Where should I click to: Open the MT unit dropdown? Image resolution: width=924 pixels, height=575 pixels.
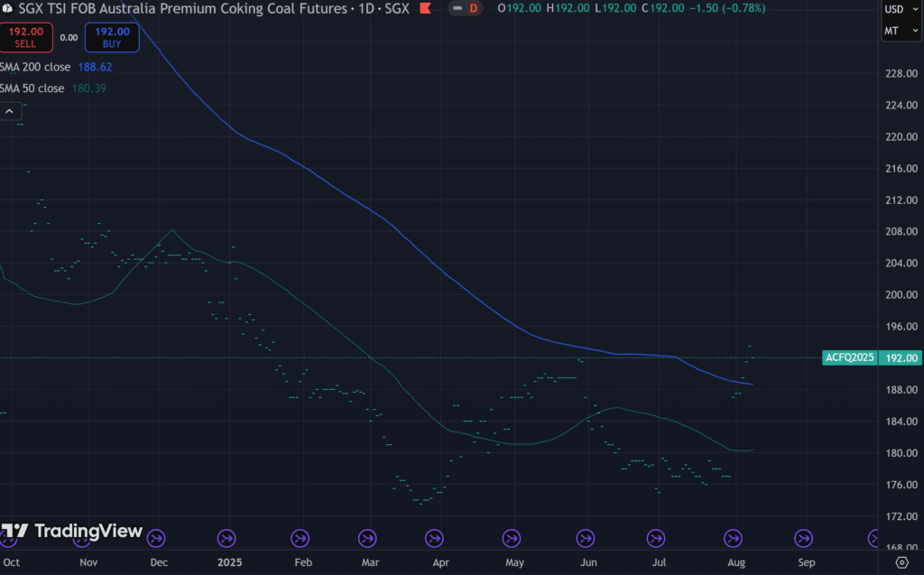click(900, 32)
